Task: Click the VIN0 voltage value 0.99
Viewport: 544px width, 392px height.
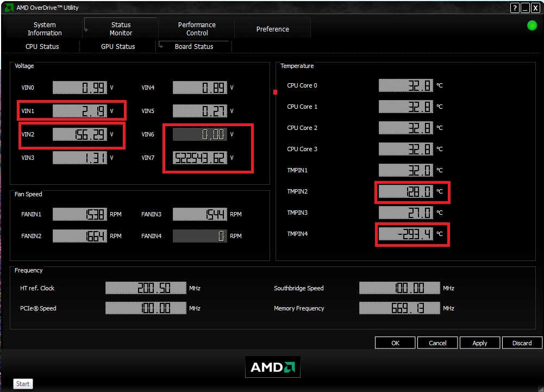Action: click(x=80, y=88)
